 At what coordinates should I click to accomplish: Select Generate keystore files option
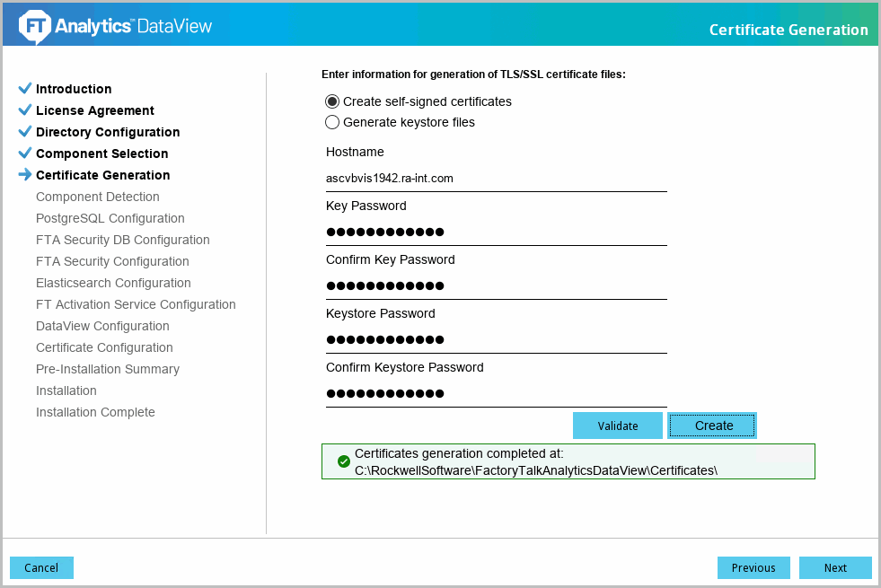coord(332,122)
